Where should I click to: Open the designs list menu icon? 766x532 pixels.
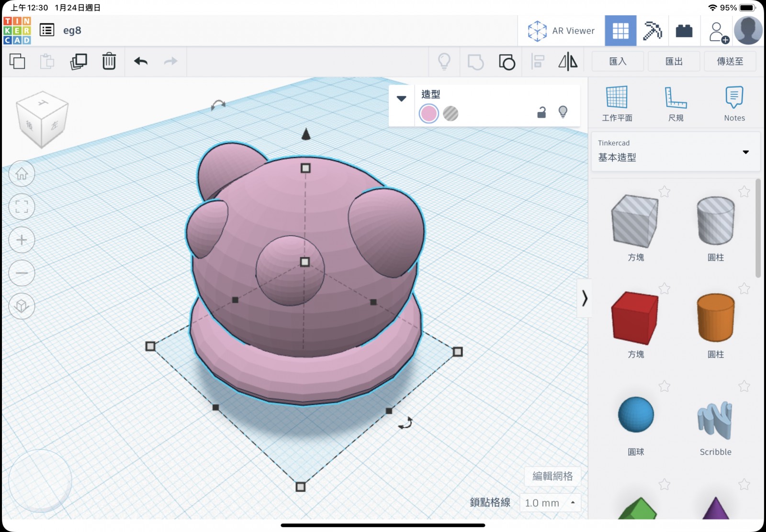click(46, 31)
